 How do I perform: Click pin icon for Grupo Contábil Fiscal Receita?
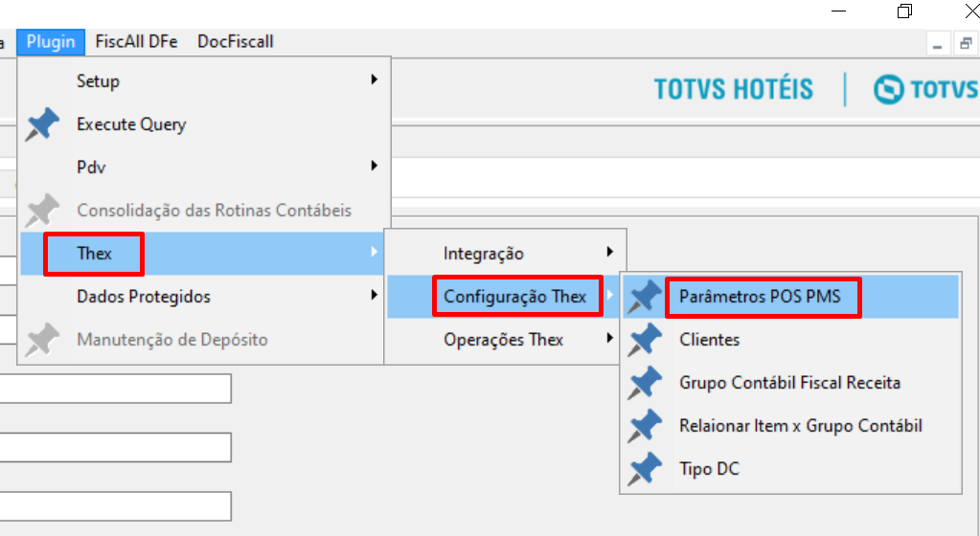pyautogui.click(x=645, y=383)
